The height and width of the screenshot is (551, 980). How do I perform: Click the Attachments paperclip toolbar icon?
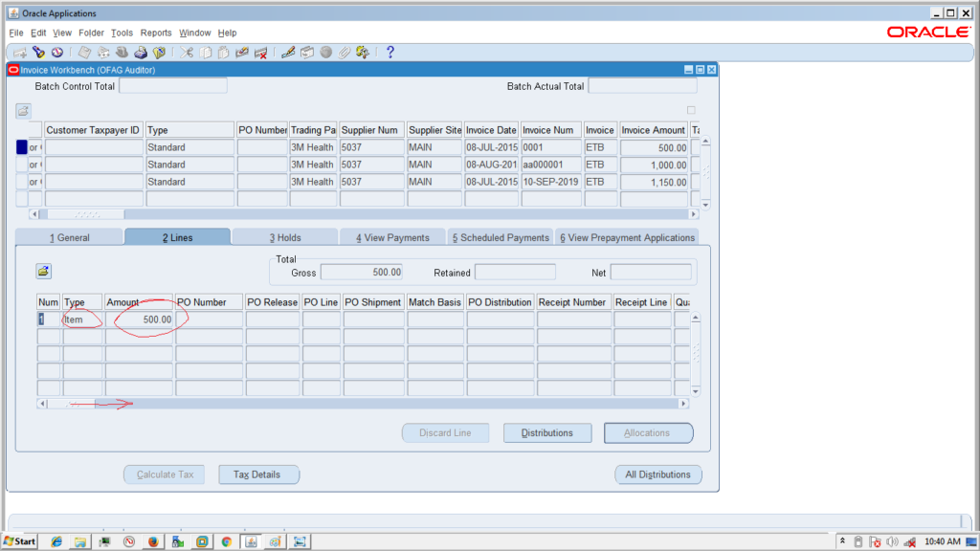click(345, 53)
